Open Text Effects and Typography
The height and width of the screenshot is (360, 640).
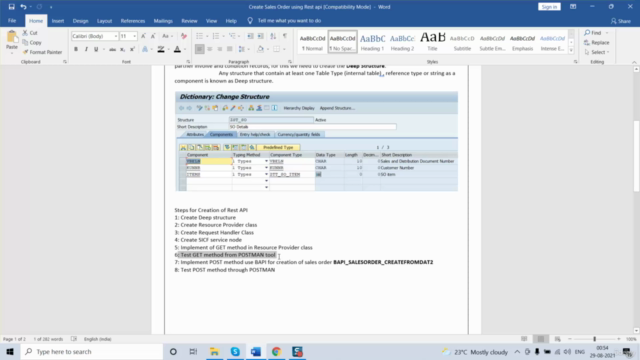tap(145, 49)
